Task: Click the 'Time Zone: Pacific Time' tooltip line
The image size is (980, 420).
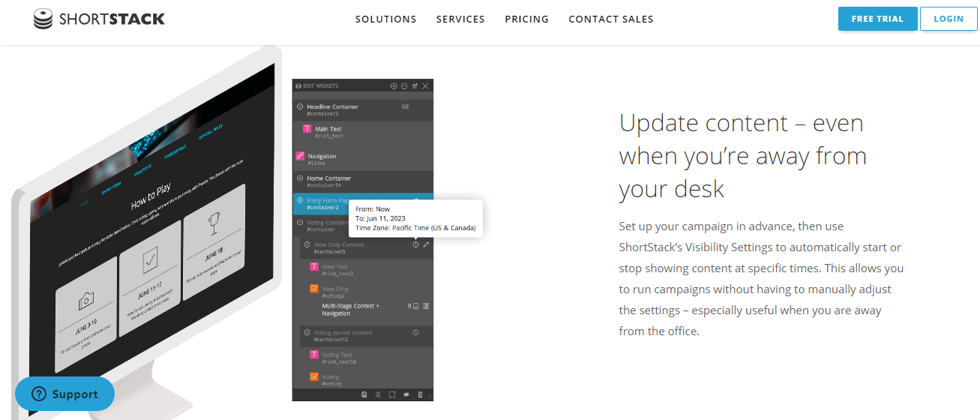Action: click(415, 228)
